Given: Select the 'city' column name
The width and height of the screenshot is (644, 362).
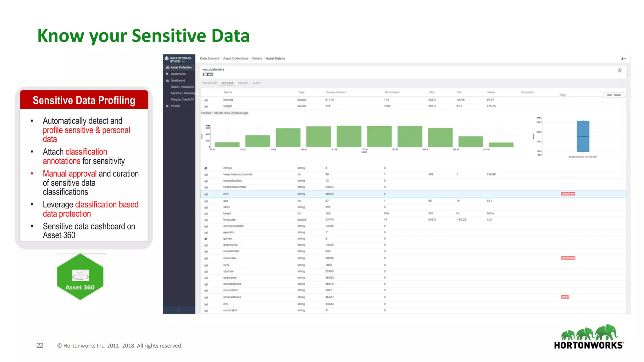Looking at the screenshot, I should [225, 304].
